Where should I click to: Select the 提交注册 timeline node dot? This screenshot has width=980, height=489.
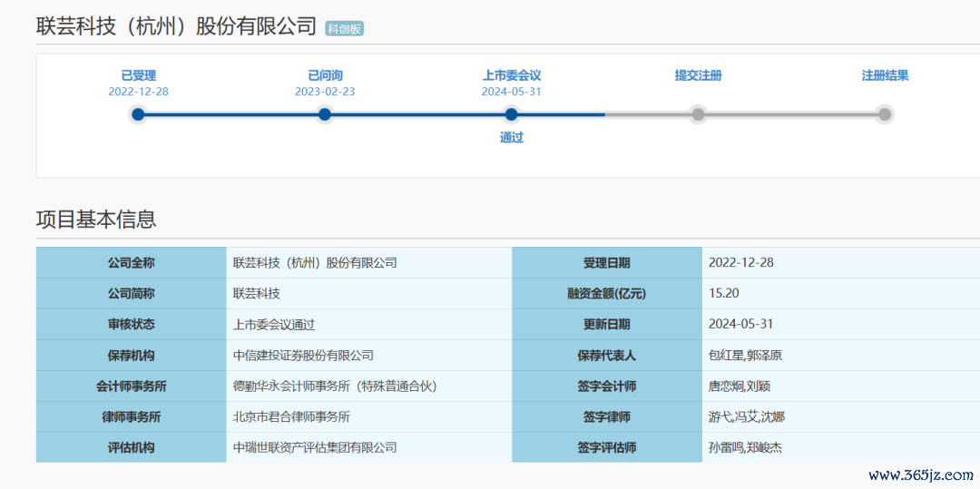click(x=698, y=114)
